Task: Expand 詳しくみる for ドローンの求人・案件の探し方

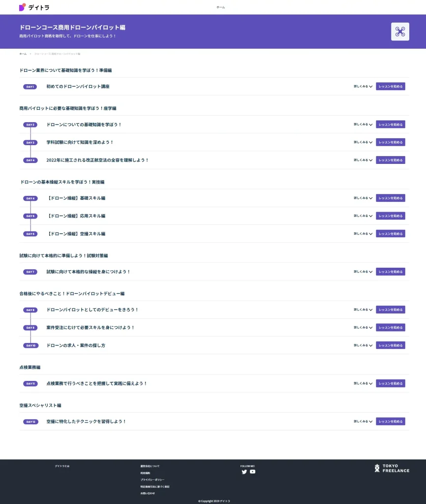Action: 363,346
